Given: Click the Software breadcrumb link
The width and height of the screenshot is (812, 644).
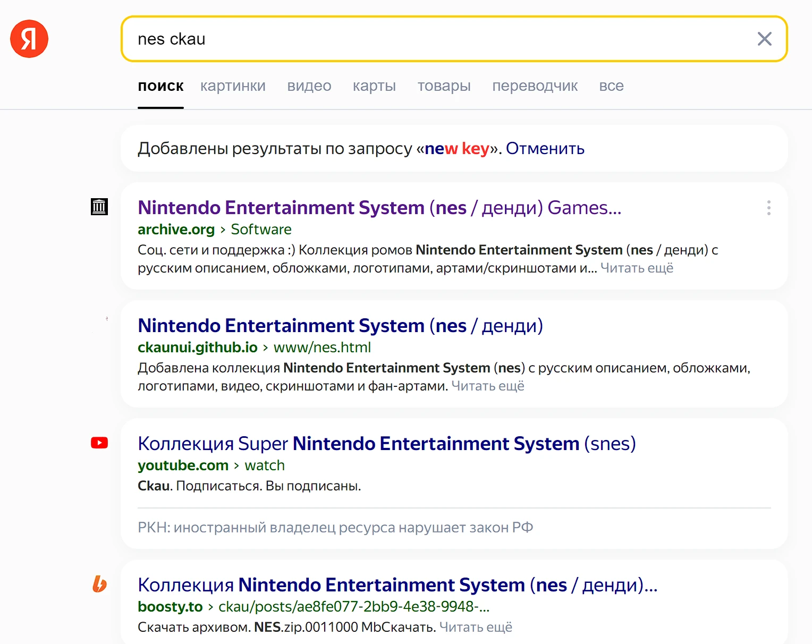Looking at the screenshot, I should click(x=261, y=230).
